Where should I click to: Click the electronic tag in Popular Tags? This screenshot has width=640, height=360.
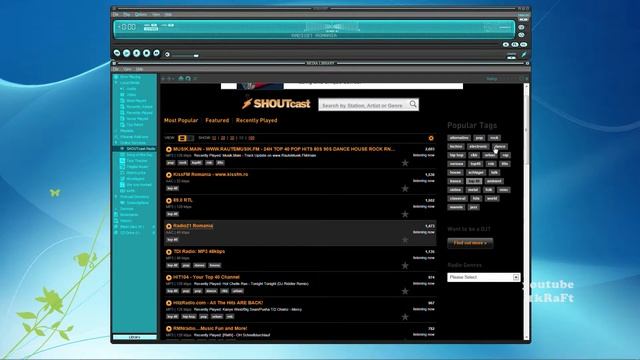click(478, 147)
